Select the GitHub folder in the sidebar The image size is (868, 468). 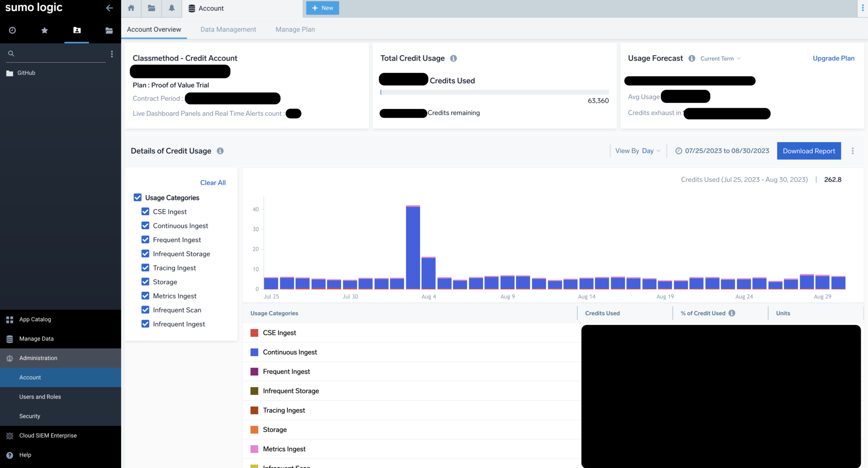click(25, 72)
